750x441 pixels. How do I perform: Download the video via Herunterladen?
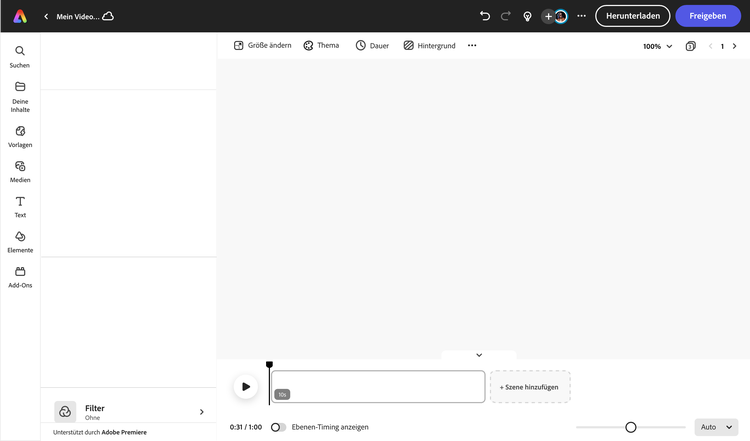tap(632, 16)
